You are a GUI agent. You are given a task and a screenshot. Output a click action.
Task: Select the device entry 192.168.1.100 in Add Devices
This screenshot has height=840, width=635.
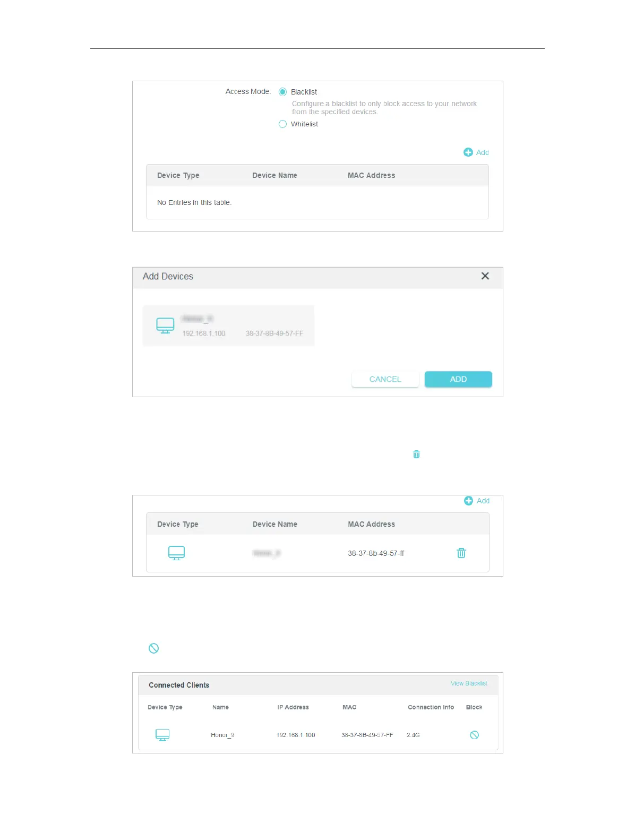click(228, 326)
